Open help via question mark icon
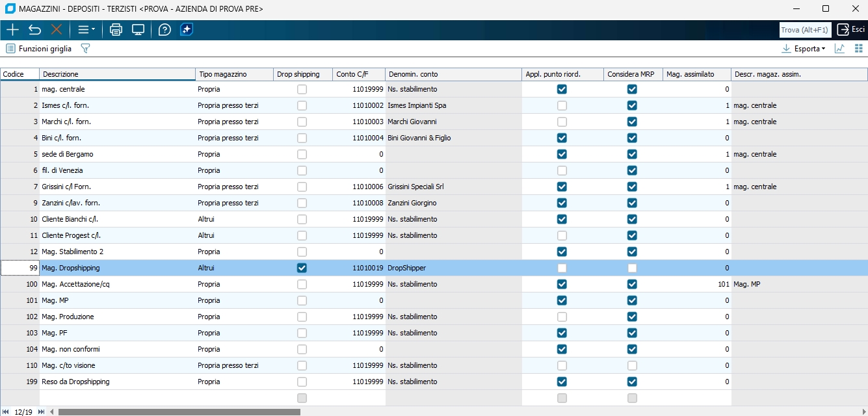Viewport: 868px width, 416px height. click(x=164, y=30)
